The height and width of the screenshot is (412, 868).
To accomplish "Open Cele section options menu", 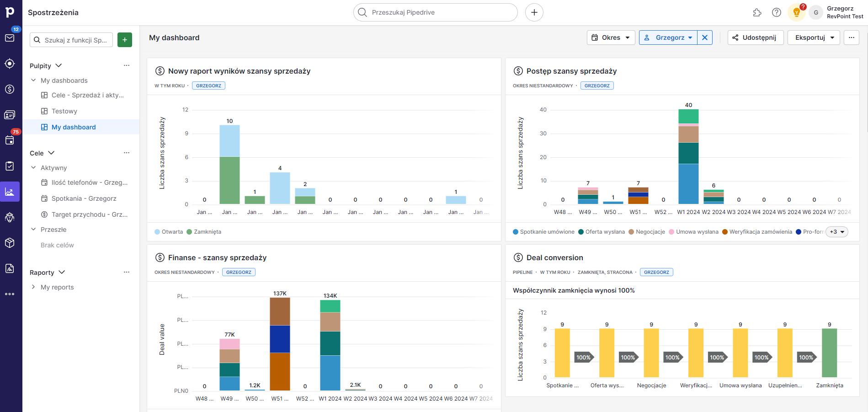I will pyautogui.click(x=127, y=153).
